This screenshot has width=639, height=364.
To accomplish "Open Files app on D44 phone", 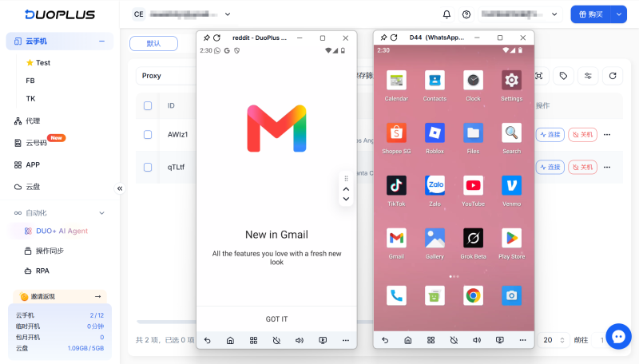I will coord(473,133).
